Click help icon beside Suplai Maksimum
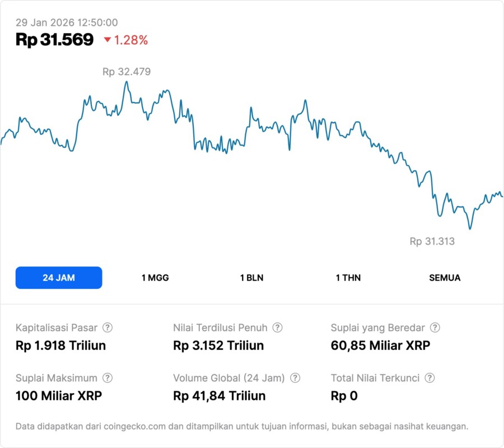Screen dimensions: 504x448 108,378
